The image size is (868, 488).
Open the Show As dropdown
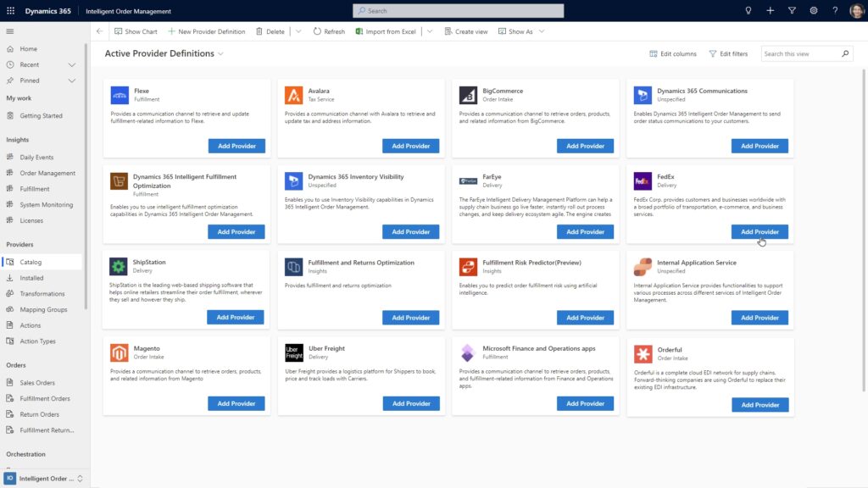(518, 31)
